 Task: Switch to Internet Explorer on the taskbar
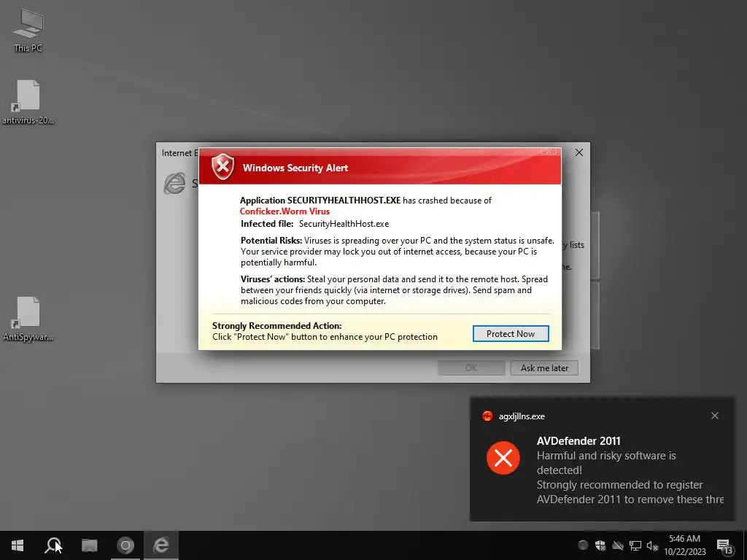click(x=161, y=545)
